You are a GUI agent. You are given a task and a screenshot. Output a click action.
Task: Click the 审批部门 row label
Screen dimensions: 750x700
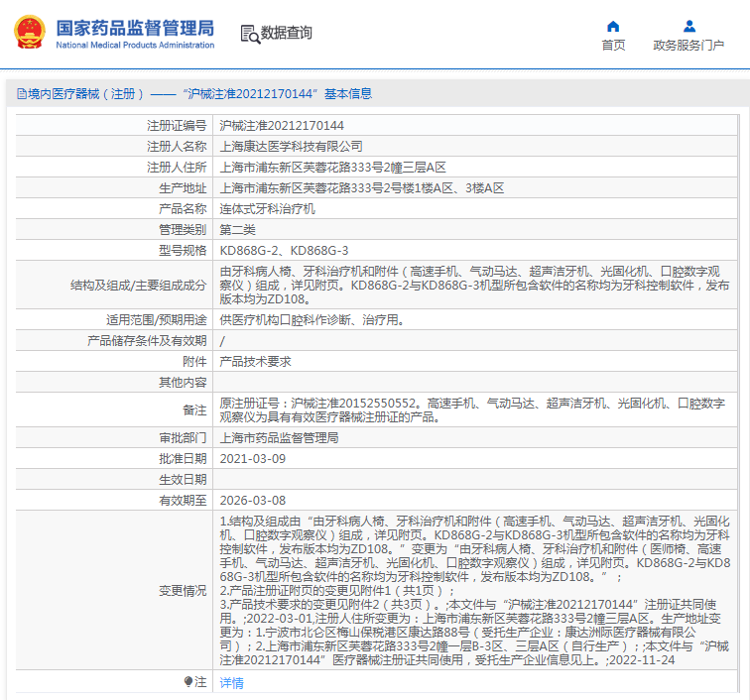point(183,438)
